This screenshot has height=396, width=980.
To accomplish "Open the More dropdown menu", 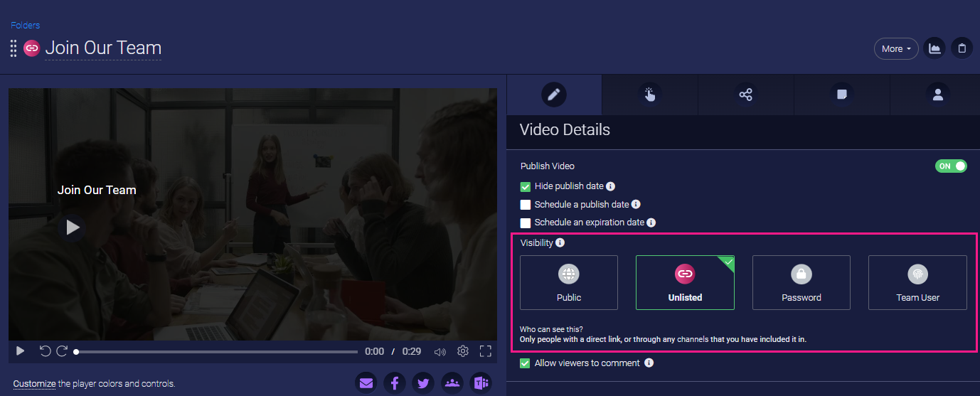I will (896, 48).
